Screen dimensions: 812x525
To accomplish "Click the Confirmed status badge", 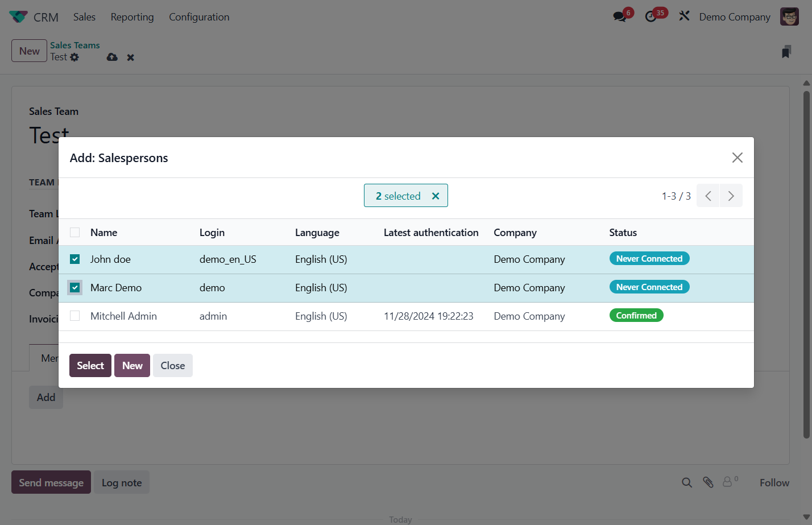I will tap(636, 315).
